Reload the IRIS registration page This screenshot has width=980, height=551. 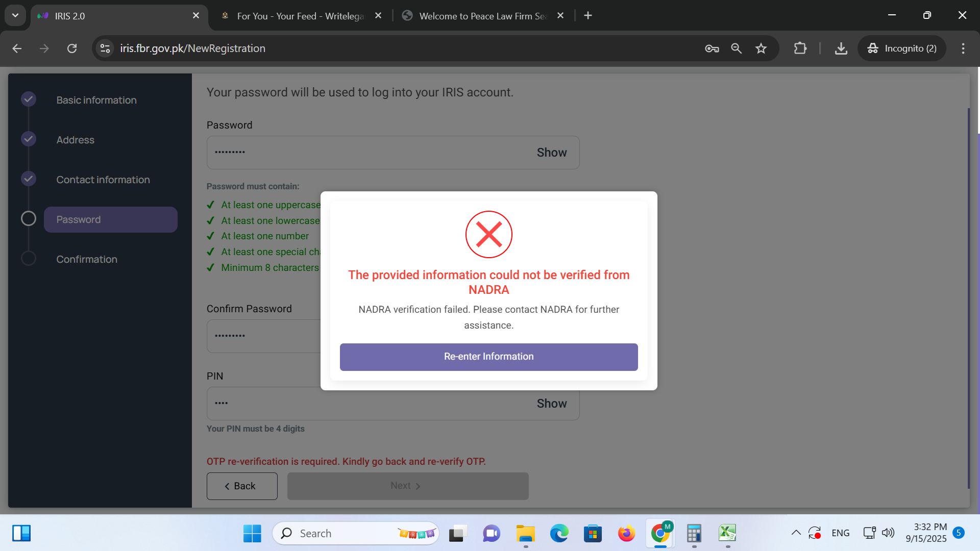point(72,48)
